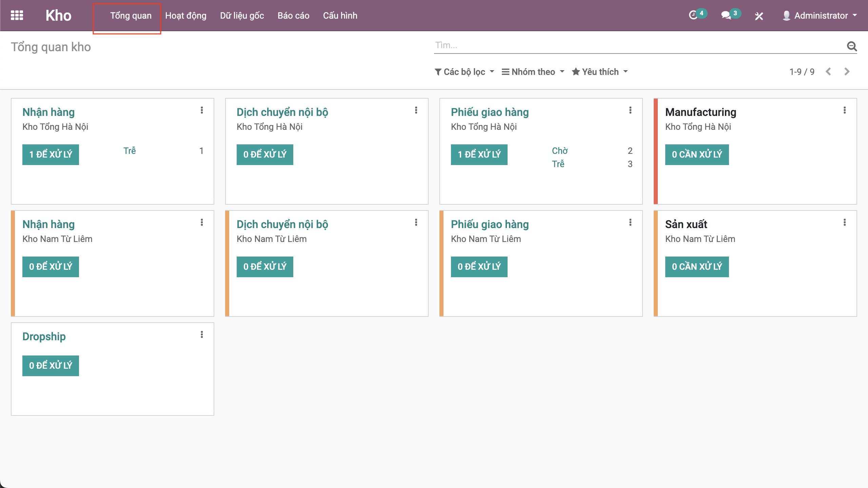Click 0 CẦN XỬ LÝ on Manufacturing card
The width and height of the screenshot is (868, 488).
(x=696, y=155)
